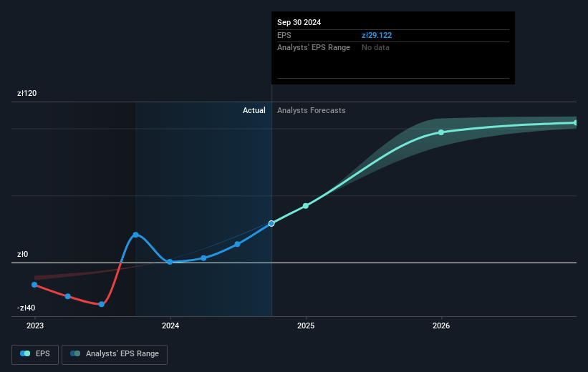Click the EPS point just after 2024 start

[203, 258]
